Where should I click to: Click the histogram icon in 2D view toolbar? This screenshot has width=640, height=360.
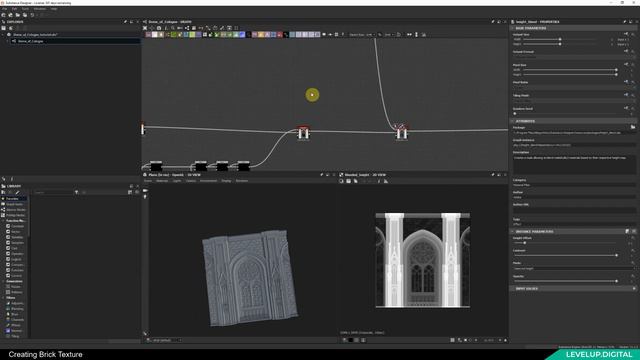386,181
